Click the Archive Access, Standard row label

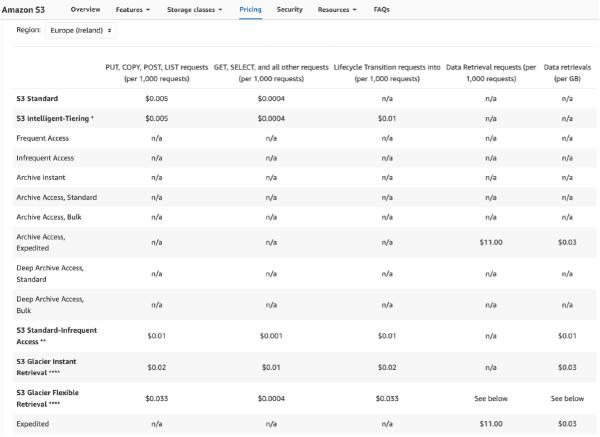[57, 197]
